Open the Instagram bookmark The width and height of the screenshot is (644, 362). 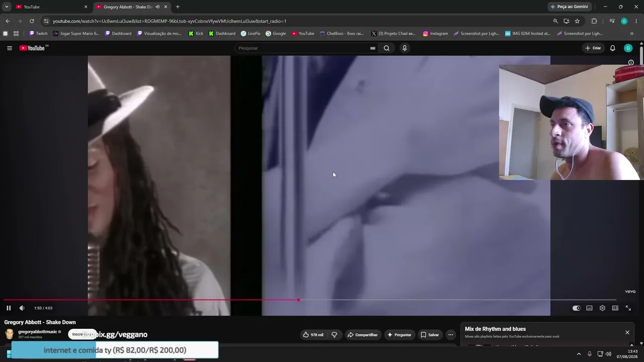pos(435,34)
